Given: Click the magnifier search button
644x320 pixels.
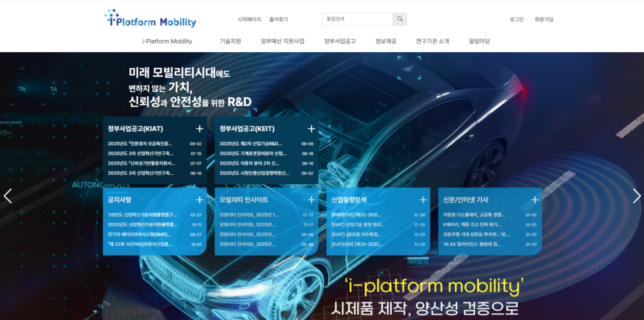Looking at the screenshot, I should (x=400, y=19).
